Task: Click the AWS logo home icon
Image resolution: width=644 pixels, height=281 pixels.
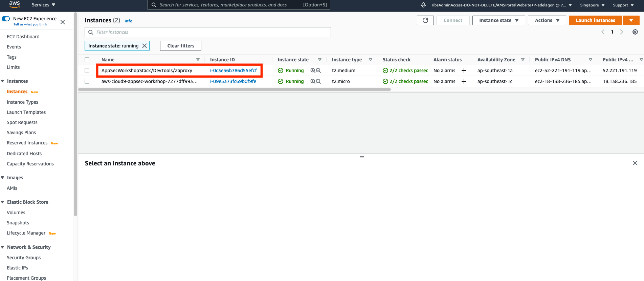Action: click(x=15, y=4)
